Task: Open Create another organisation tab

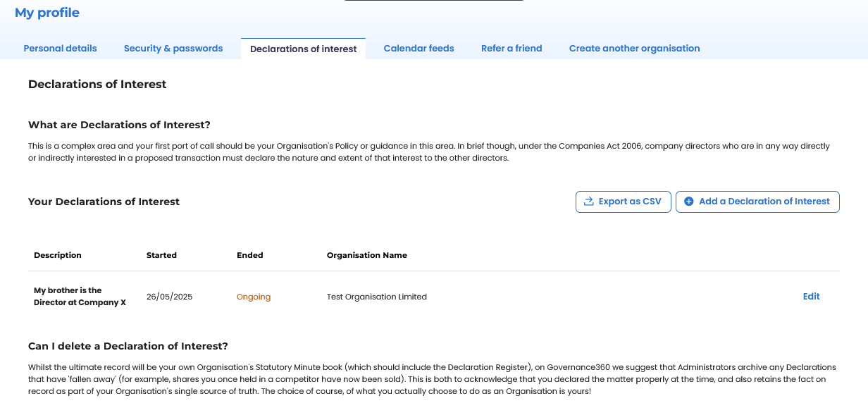Action: [634, 48]
